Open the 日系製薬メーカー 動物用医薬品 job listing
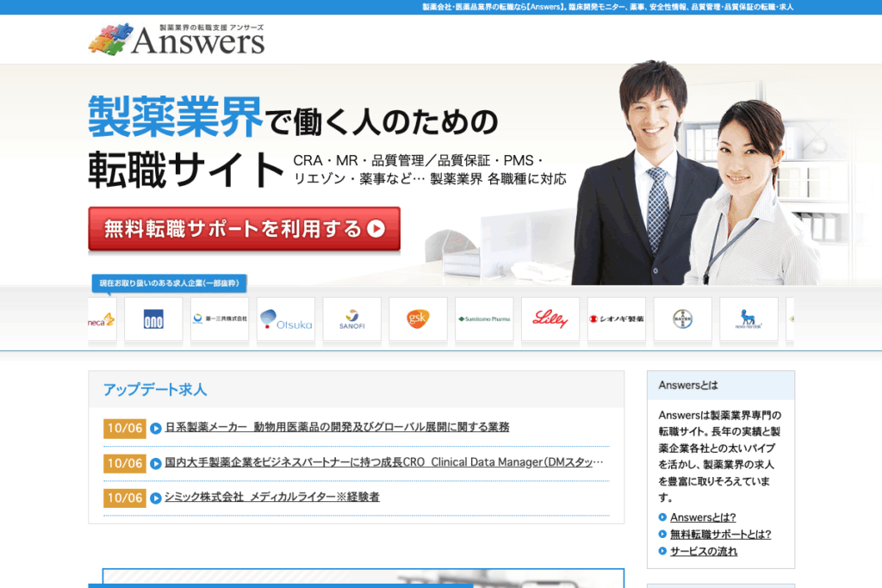Viewport: 882px width, 588px height. tap(337, 427)
